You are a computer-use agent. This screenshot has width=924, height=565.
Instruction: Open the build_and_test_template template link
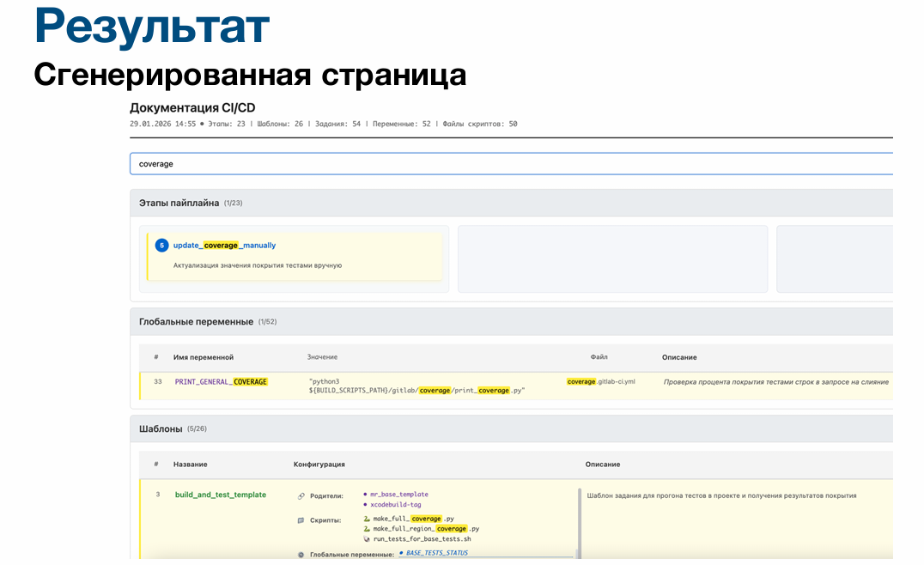pos(221,495)
